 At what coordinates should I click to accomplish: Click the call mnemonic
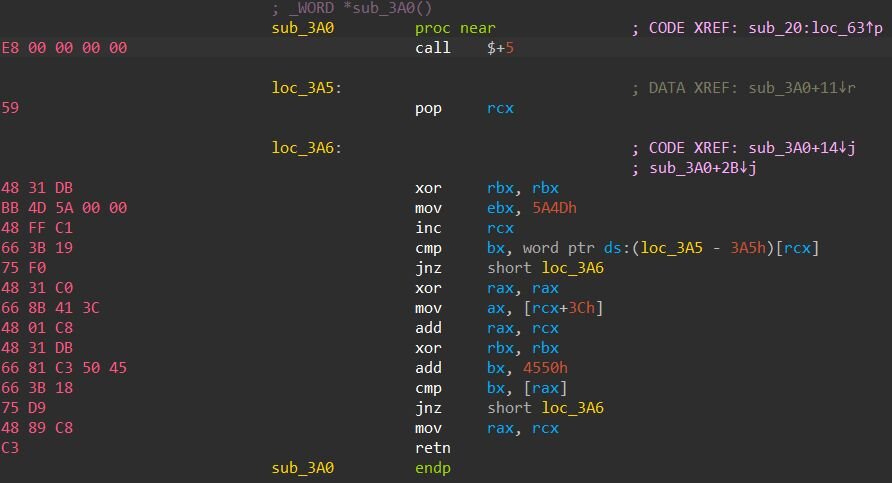pyautogui.click(x=432, y=48)
